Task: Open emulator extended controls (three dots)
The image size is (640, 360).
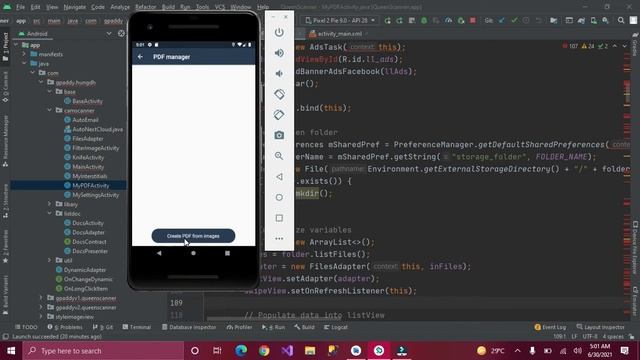Action: [x=279, y=238]
